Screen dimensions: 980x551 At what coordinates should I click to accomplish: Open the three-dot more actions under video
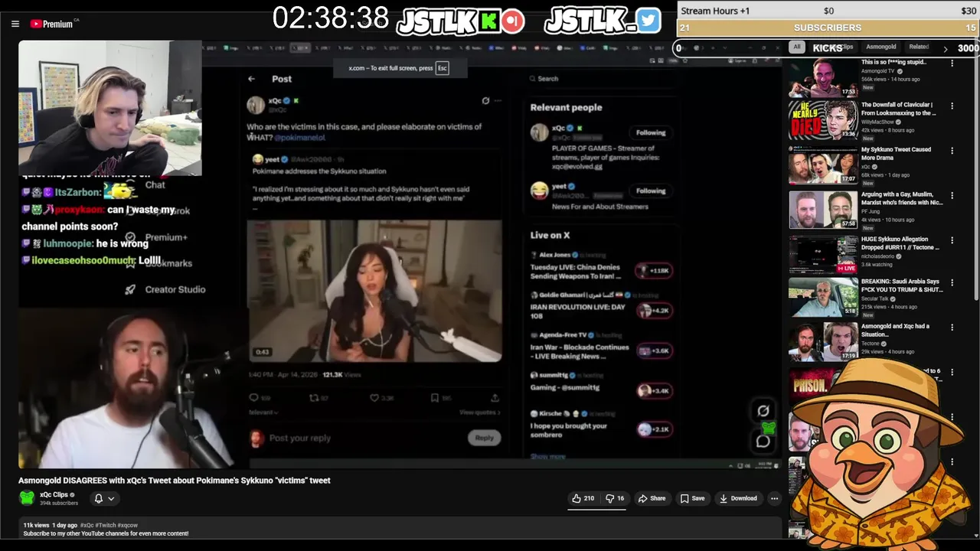774,498
